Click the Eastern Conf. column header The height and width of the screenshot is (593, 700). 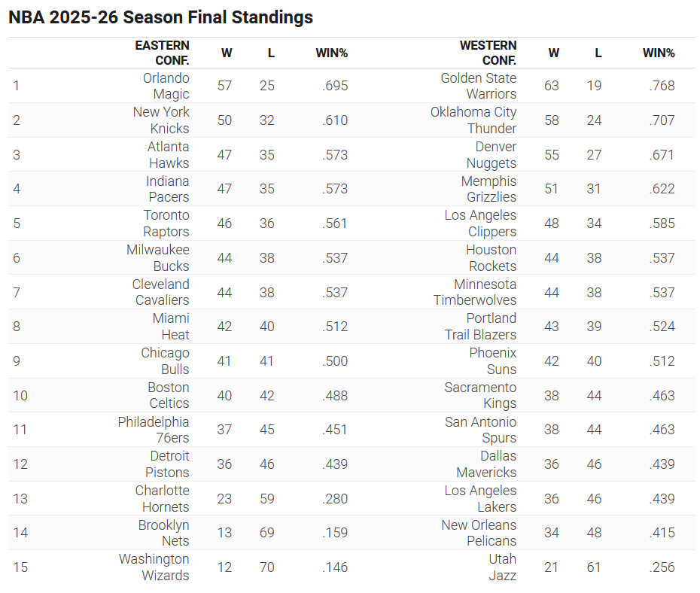(x=162, y=53)
